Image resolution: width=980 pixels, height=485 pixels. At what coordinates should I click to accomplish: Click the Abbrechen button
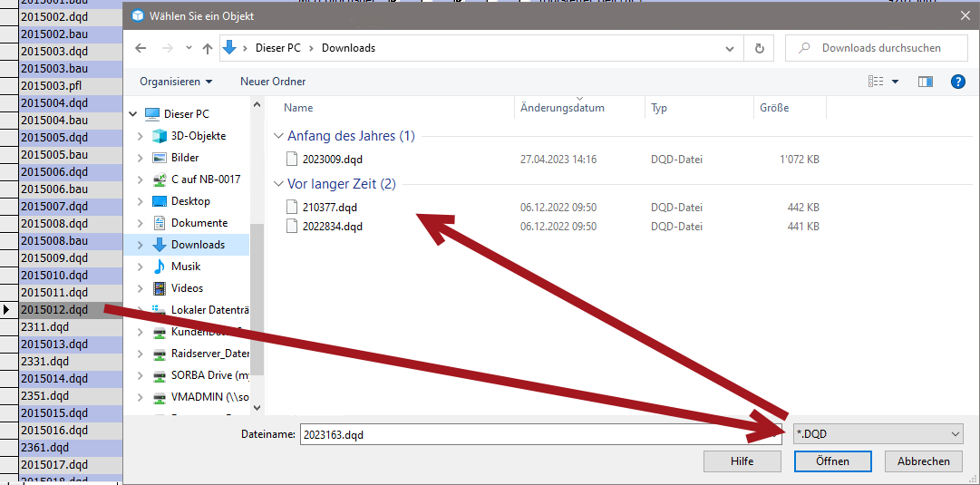(x=923, y=461)
